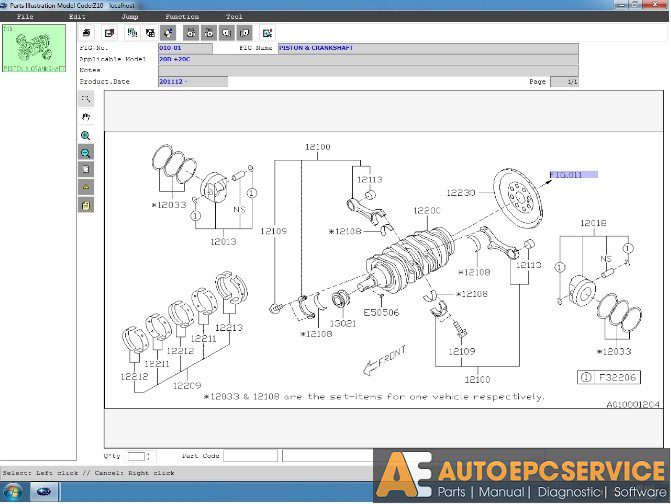Click the zoom in magnifier icon
This screenshot has height=504, width=671.
(x=86, y=136)
